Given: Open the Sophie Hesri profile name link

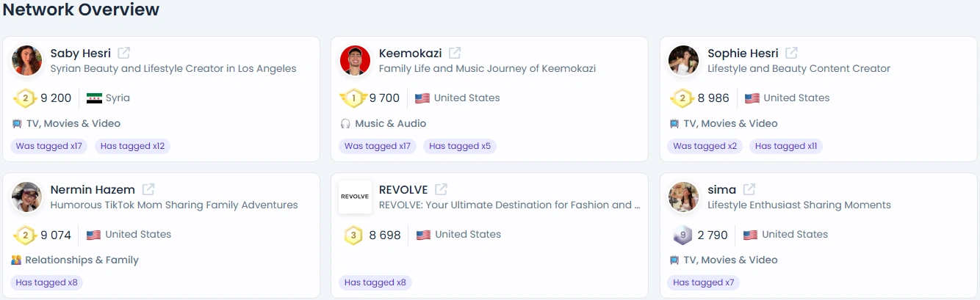Looking at the screenshot, I should pos(743,54).
